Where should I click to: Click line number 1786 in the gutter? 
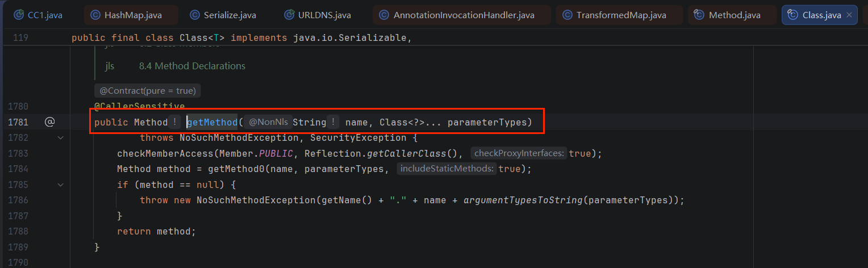click(18, 200)
